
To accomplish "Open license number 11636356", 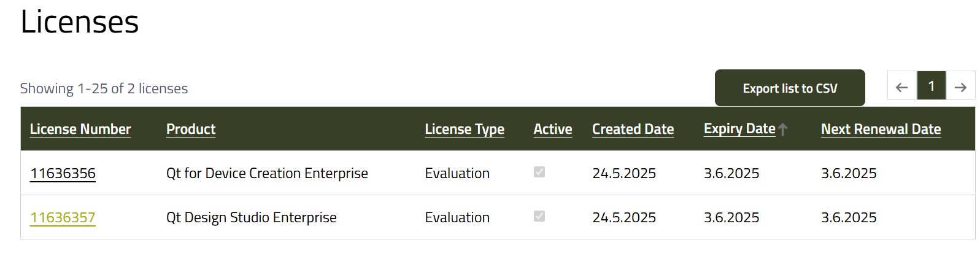I will (63, 173).
